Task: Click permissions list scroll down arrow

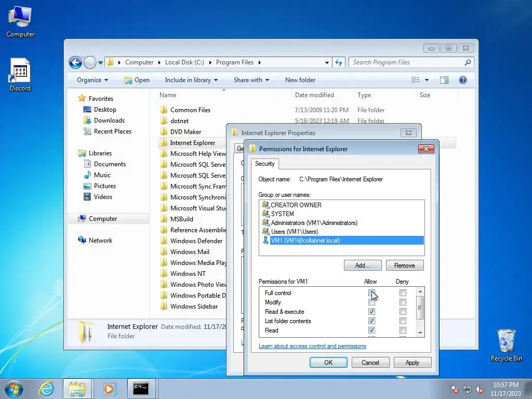Action: coord(420,333)
